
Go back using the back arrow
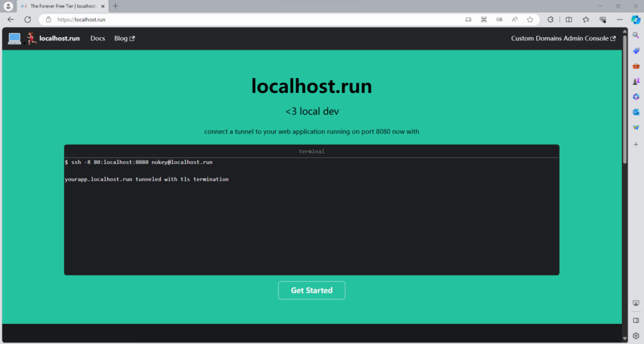[11, 19]
